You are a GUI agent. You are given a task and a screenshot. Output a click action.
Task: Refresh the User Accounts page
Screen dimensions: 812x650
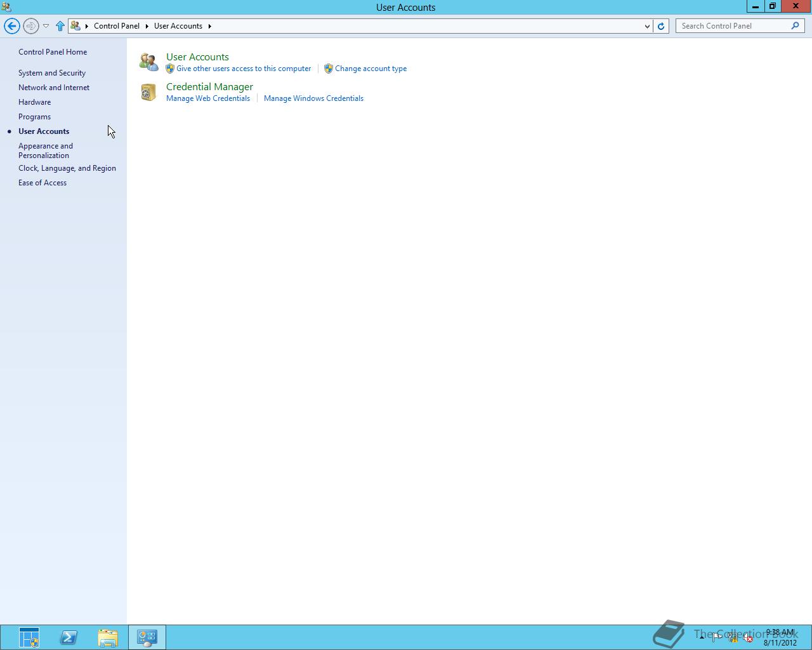point(661,26)
